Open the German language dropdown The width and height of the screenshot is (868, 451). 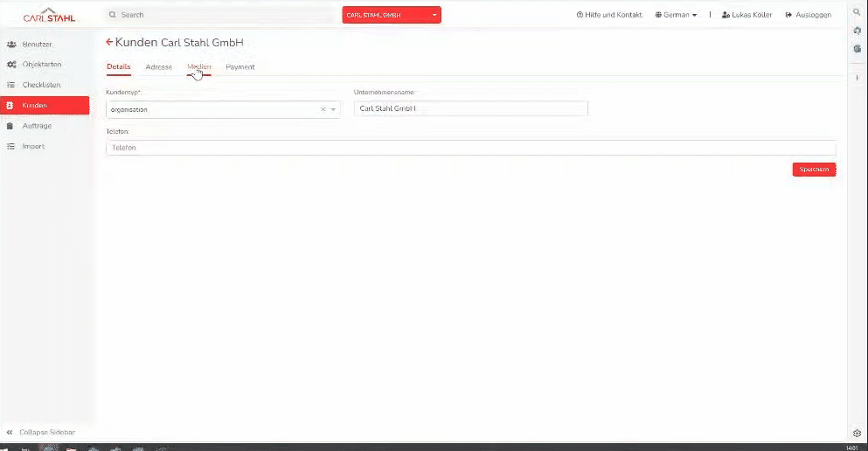677,15
